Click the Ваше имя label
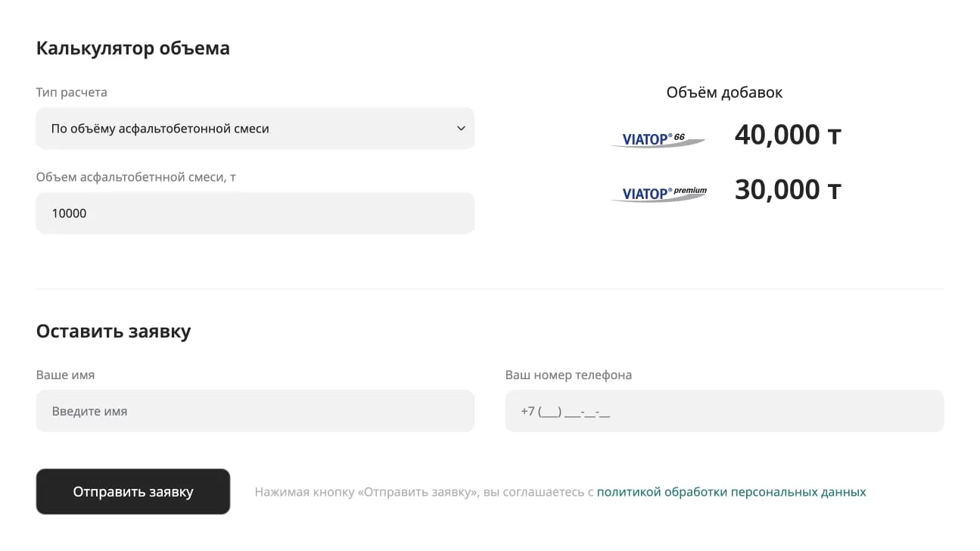Viewport: 980px width, 551px height. (x=66, y=375)
